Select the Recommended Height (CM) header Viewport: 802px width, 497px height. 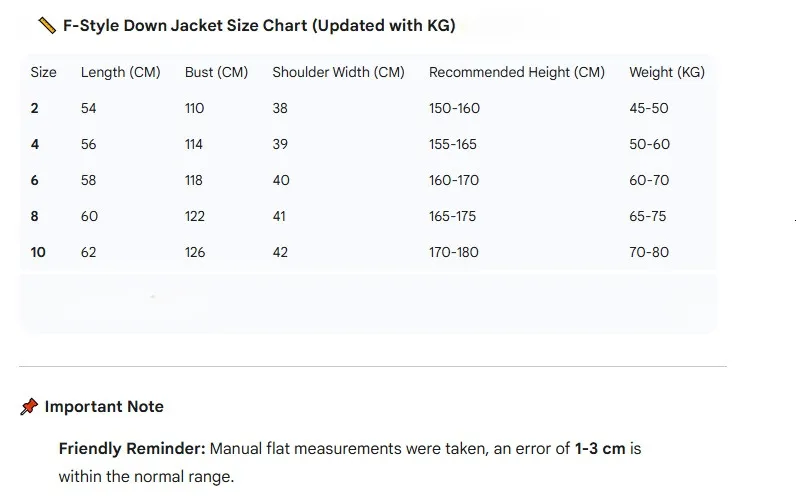click(x=516, y=72)
